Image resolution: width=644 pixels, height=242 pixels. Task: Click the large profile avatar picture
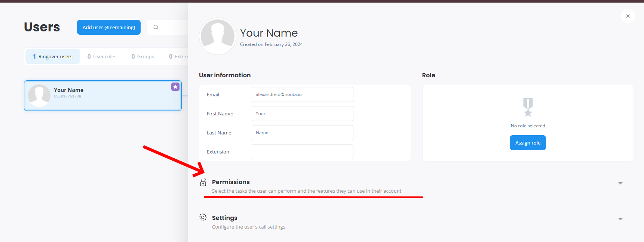pos(218,36)
